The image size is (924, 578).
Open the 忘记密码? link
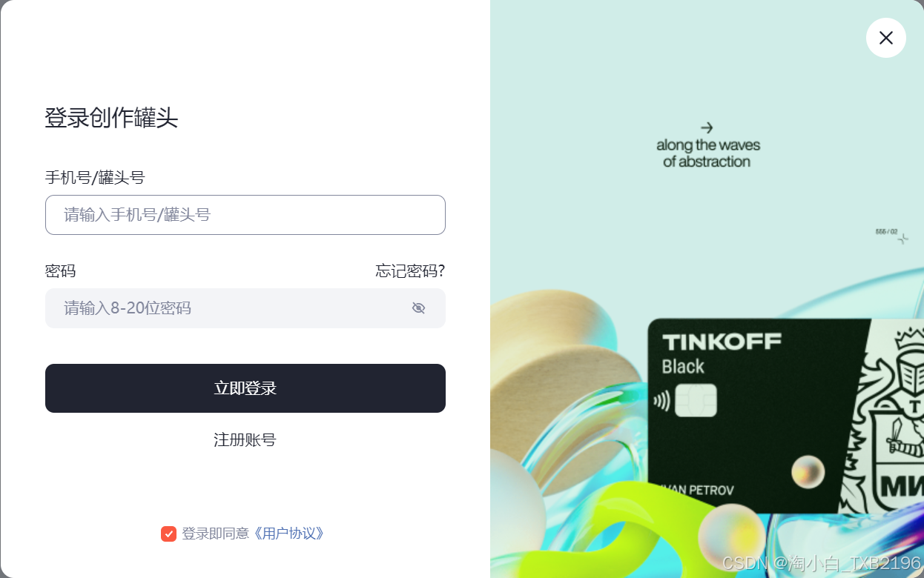(x=410, y=271)
